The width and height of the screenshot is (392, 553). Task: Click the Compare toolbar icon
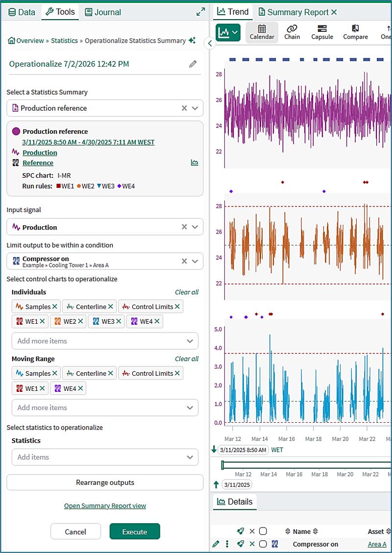tap(355, 32)
